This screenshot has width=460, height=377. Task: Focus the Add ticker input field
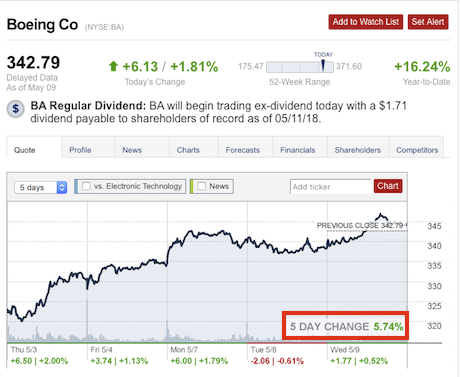pyautogui.click(x=330, y=187)
